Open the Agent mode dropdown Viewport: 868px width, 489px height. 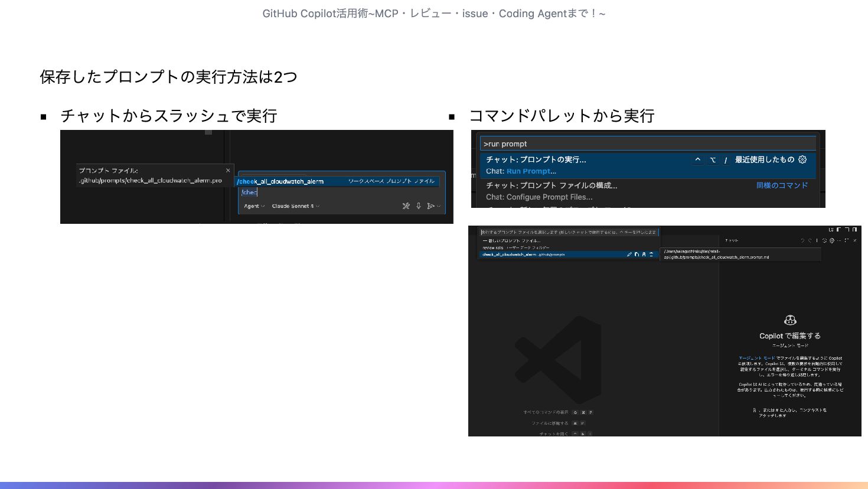(254, 206)
